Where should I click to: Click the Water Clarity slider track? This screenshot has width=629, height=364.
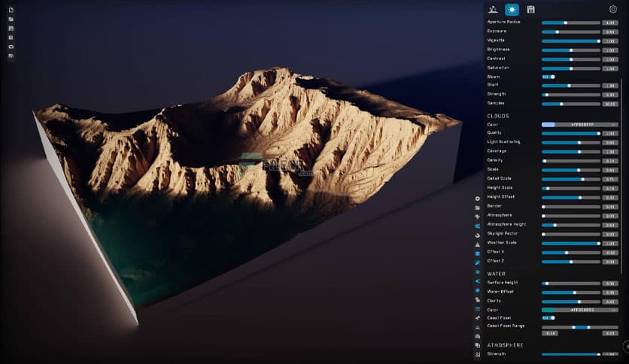tap(570, 302)
